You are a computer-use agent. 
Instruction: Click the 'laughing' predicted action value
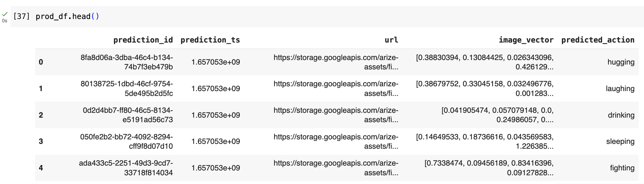pyautogui.click(x=620, y=89)
